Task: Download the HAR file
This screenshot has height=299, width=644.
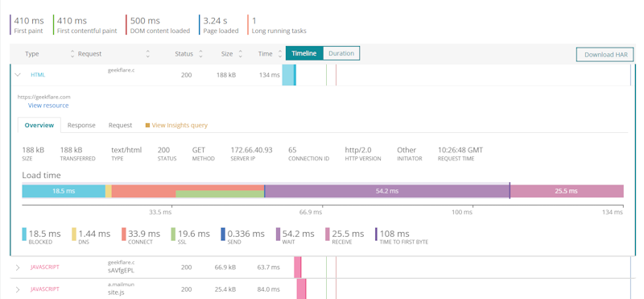Action: 605,55
